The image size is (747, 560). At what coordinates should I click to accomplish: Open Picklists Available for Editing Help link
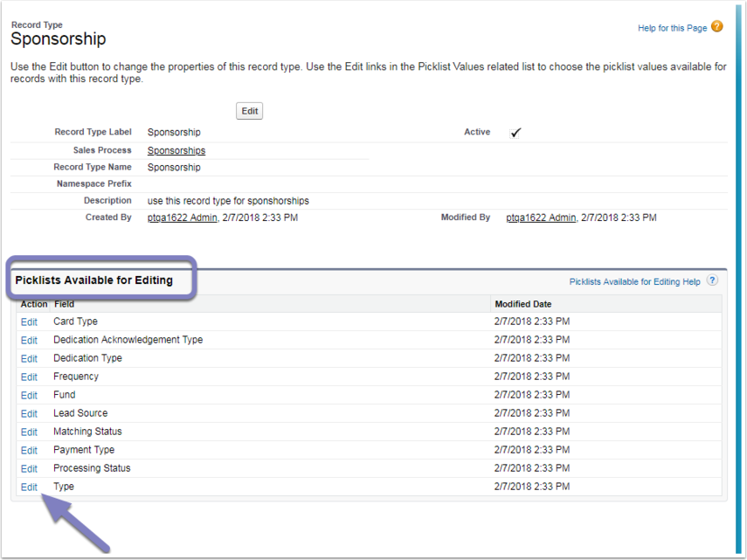634,282
